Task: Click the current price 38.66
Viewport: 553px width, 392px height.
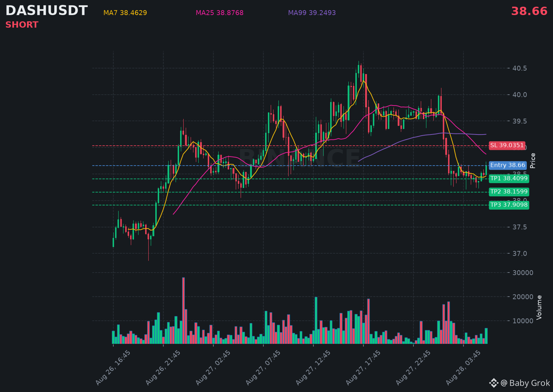Action: [x=529, y=11]
